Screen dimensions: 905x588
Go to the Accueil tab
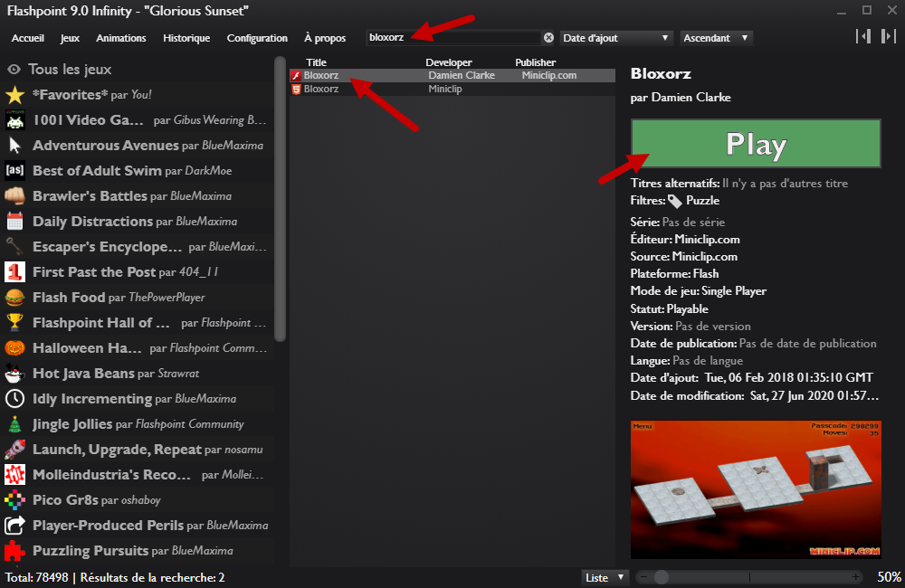28,38
